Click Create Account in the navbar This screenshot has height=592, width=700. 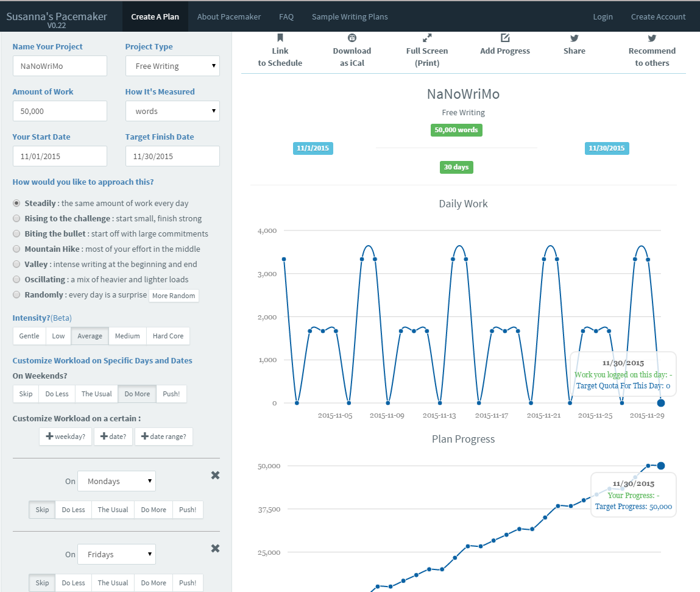point(658,16)
